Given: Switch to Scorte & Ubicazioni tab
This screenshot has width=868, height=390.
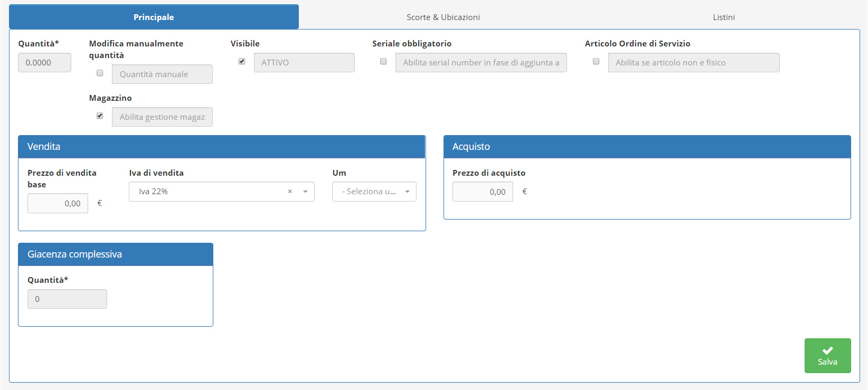Looking at the screenshot, I should [x=443, y=17].
